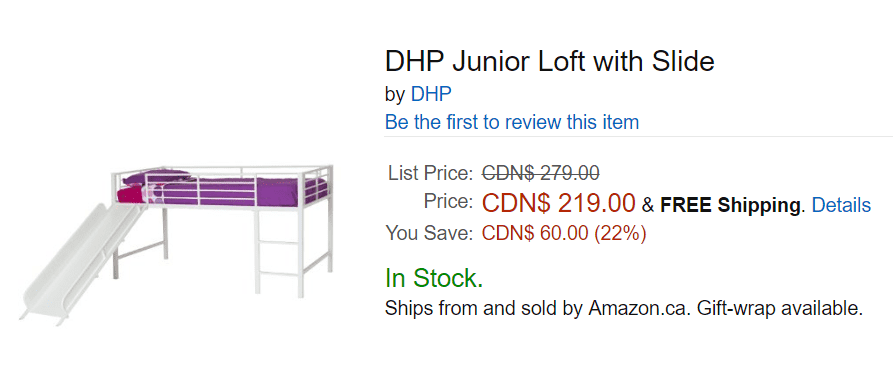895x370 pixels.
Task: Click the struck-through CDN$ 279.00 list price
Action: (x=541, y=172)
